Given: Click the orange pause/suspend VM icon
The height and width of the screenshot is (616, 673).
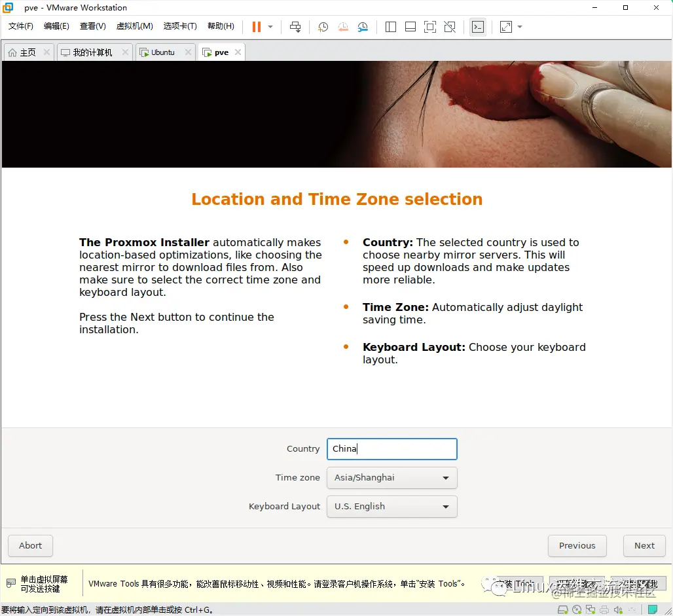Looking at the screenshot, I should (x=256, y=27).
